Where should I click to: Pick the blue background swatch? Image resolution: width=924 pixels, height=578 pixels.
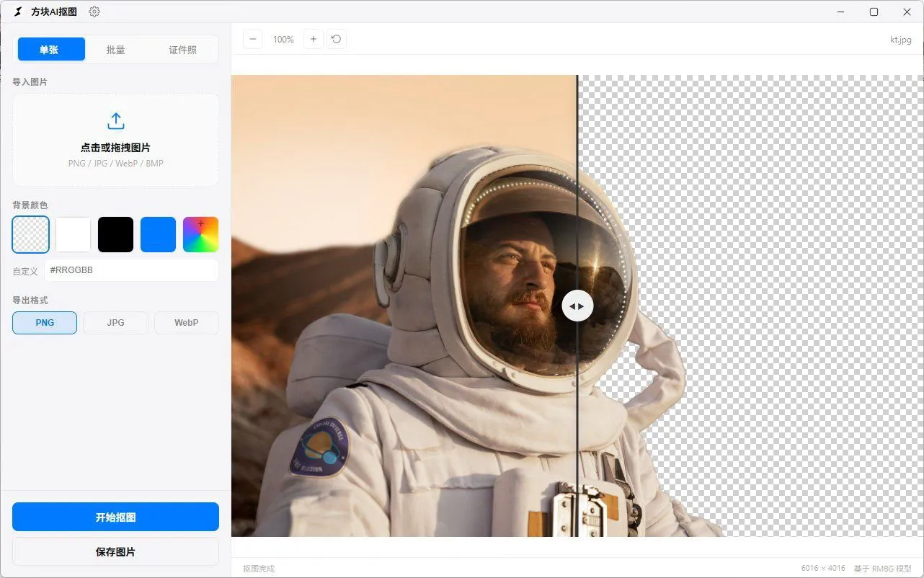pos(159,234)
